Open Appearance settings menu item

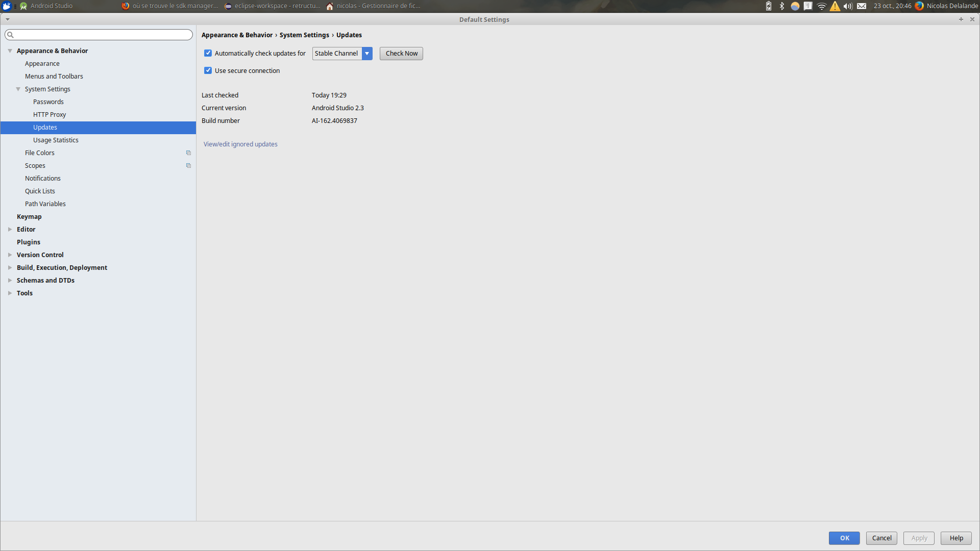tap(42, 63)
